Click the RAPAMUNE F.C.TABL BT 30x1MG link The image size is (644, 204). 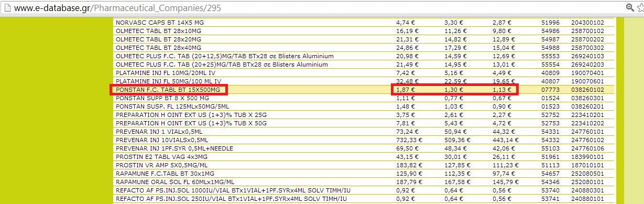tap(166, 174)
